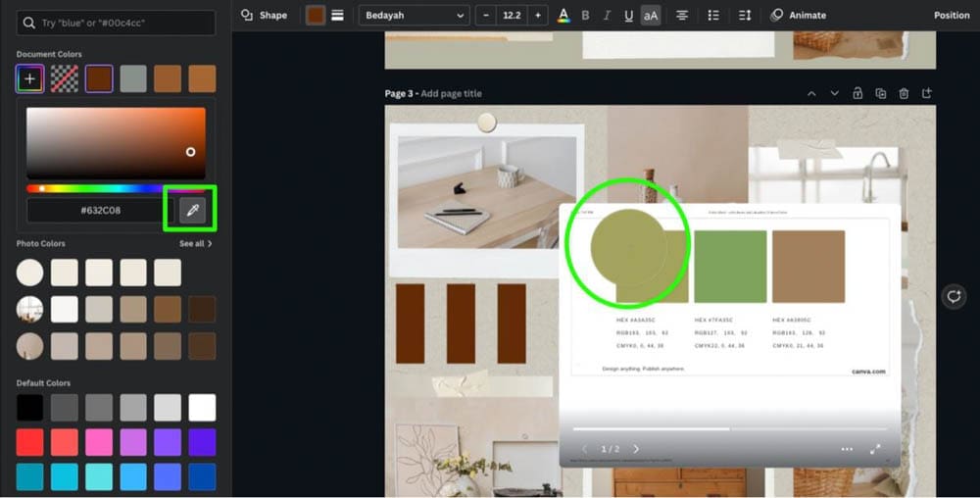Click the Animate button
Screen dimensions: 980x498
click(x=798, y=16)
